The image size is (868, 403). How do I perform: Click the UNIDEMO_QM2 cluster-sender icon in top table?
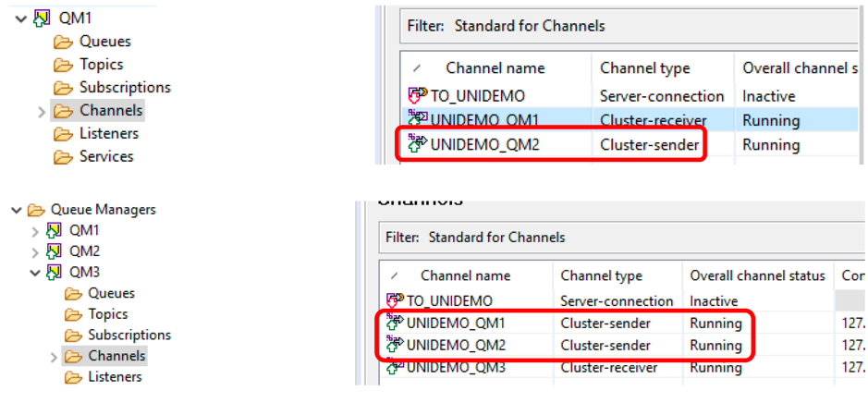tap(418, 144)
